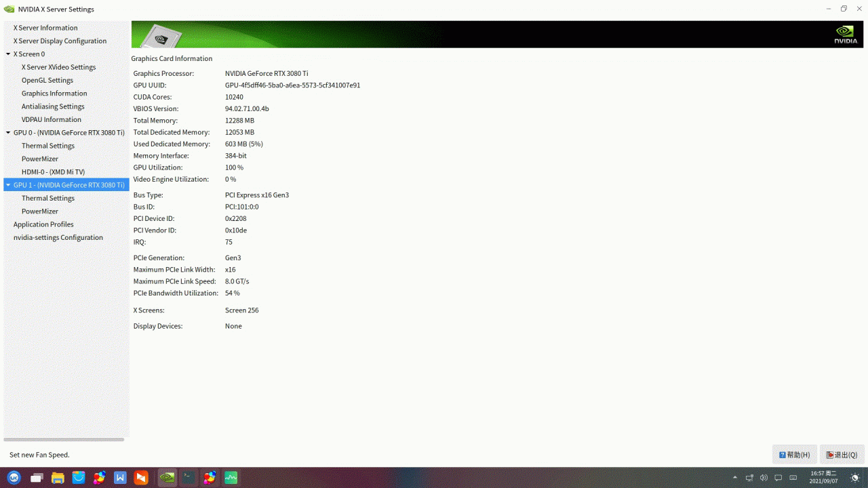This screenshot has height=488, width=868.
Task: Click Total Memory value 12288 MB
Action: (x=239, y=121)
